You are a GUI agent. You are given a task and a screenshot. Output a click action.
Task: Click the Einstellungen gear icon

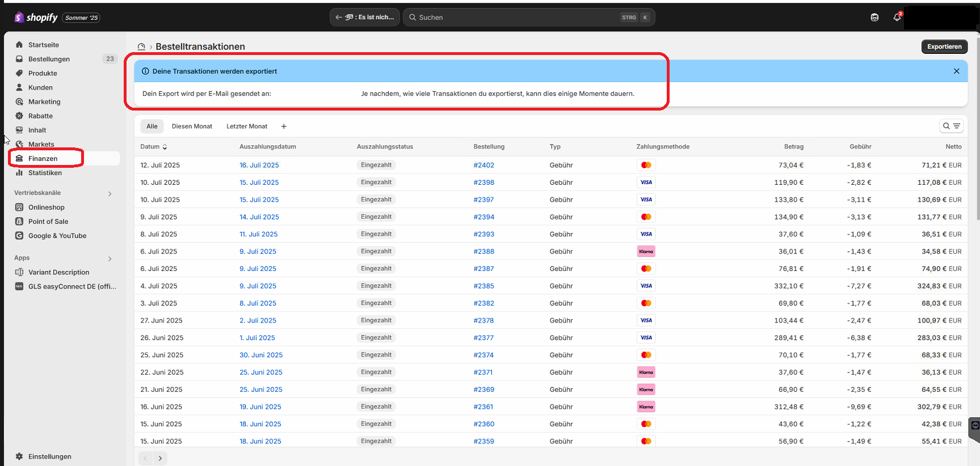point(19,456)
